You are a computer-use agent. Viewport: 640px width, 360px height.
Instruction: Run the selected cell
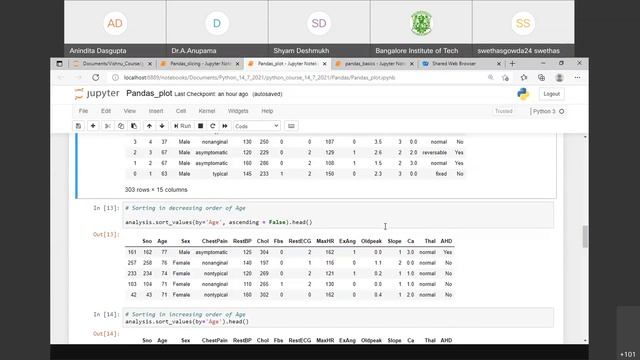click(182, 126)
